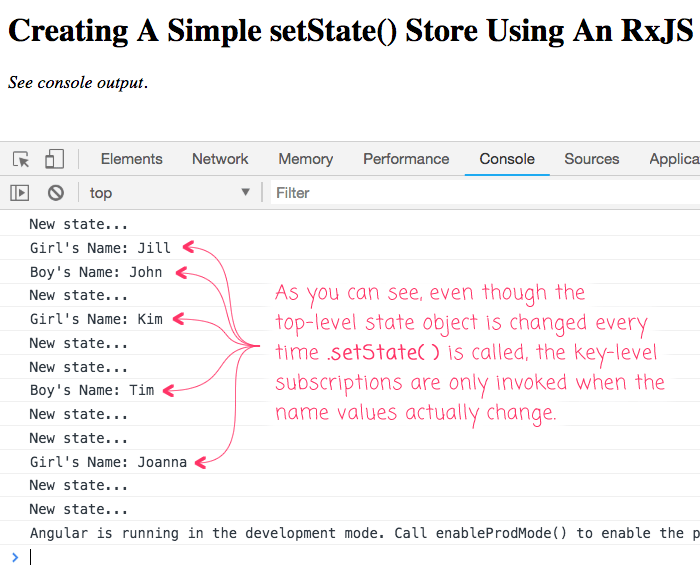Toggle the device toolbar icon

(x=54, y=159)
